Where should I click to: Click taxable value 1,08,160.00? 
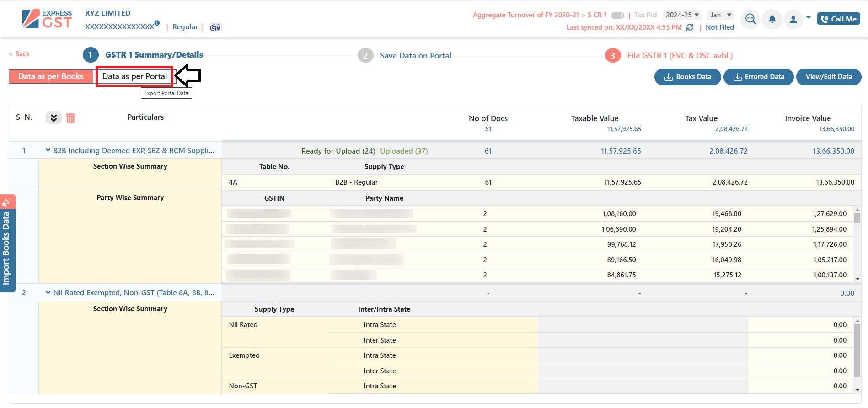coord(619,214)
